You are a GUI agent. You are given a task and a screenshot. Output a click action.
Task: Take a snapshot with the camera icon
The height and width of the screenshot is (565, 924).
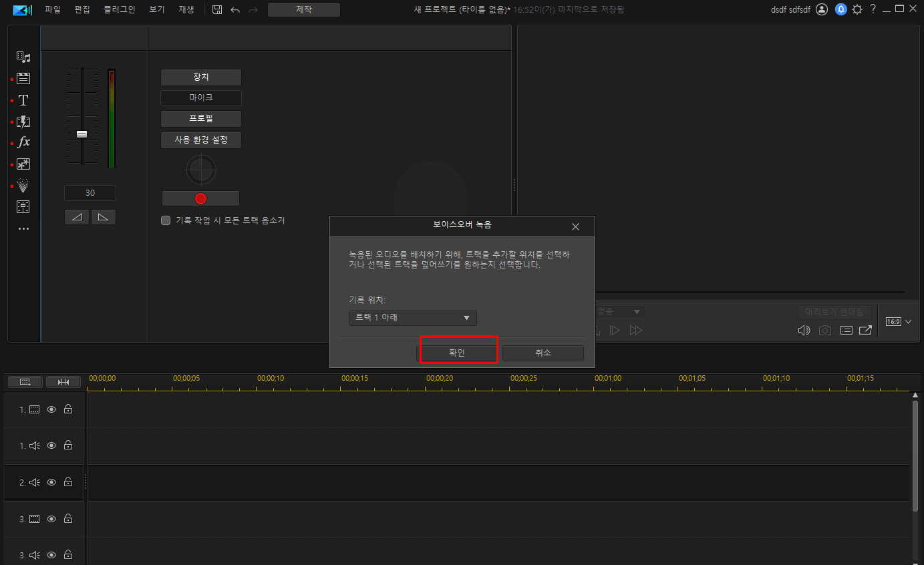825,330
